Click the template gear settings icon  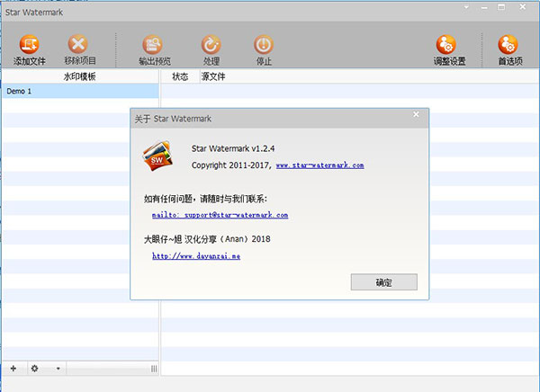pos(34,369)
